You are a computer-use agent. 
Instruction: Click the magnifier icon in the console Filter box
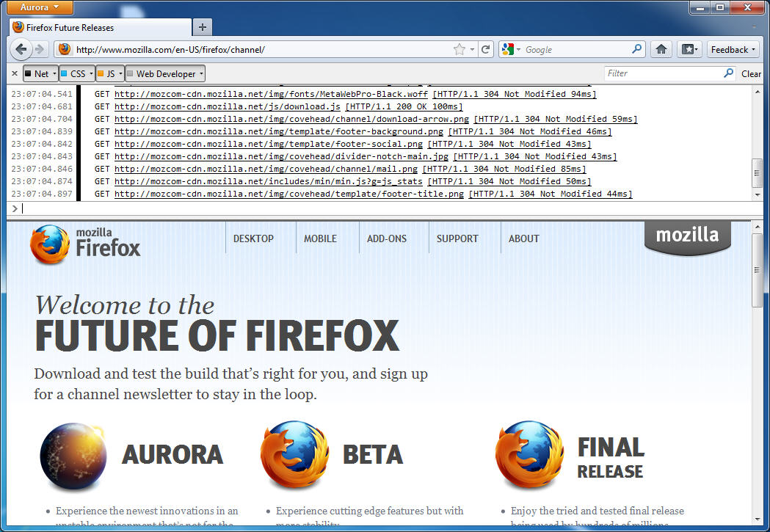coord(727,73)
